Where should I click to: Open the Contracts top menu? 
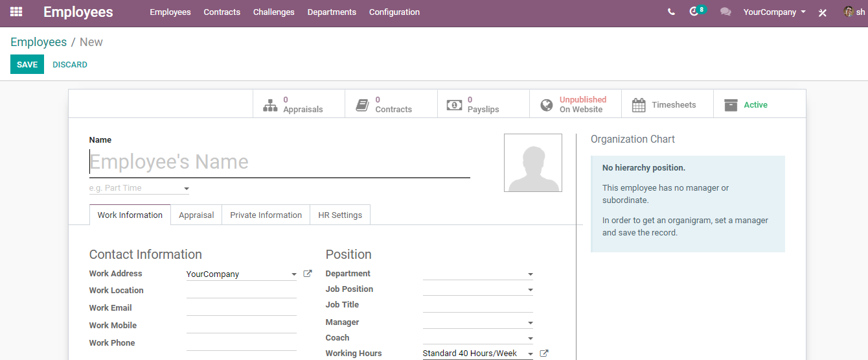222,12
